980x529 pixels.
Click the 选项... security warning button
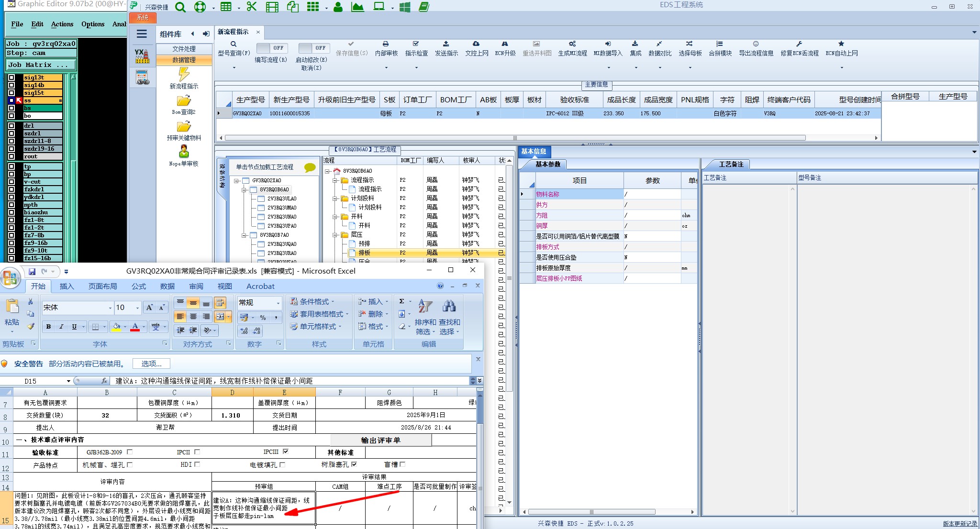tap(151, 364)
